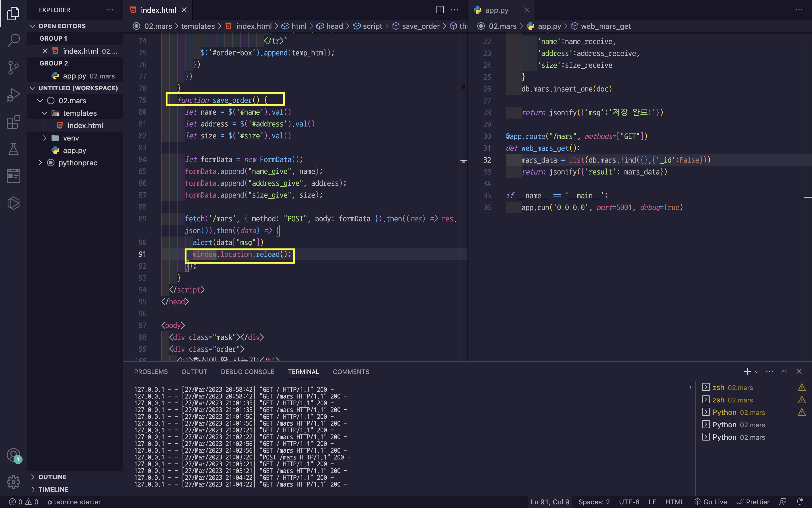
Task: Open the Manage gear icon
Action: point(14,482)
